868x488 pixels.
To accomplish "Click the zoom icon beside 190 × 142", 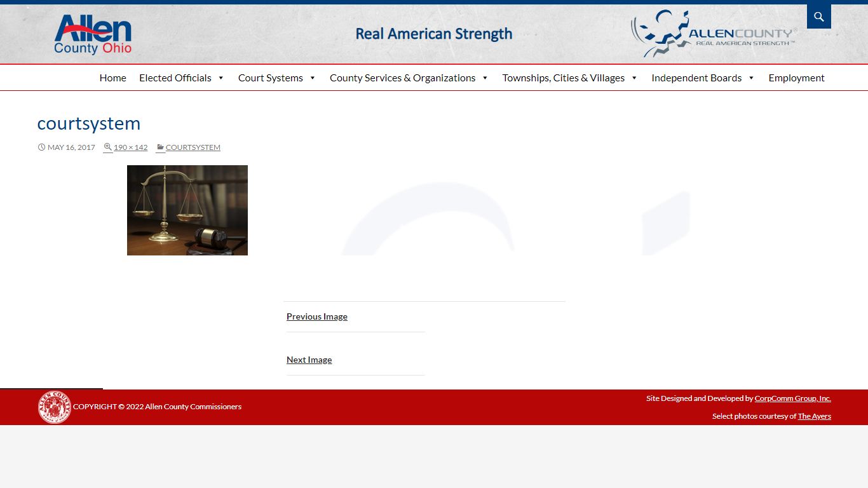I will pos(107,147).
